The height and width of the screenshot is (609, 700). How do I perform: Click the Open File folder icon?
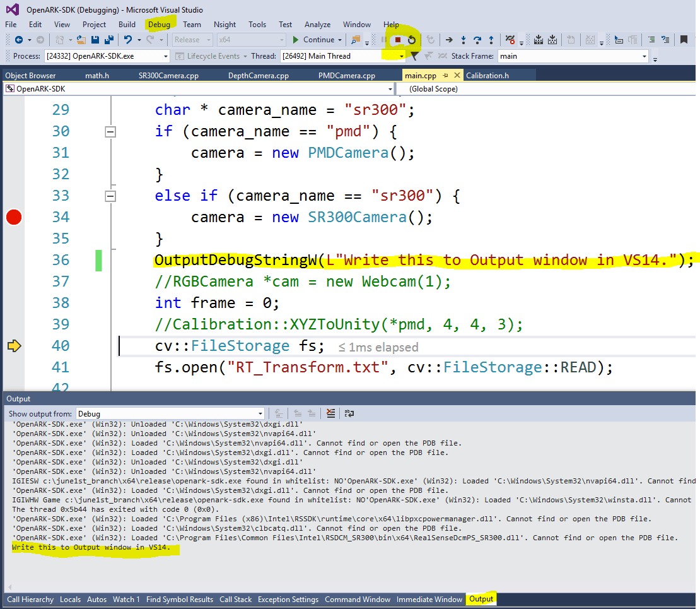pos(81,40)
